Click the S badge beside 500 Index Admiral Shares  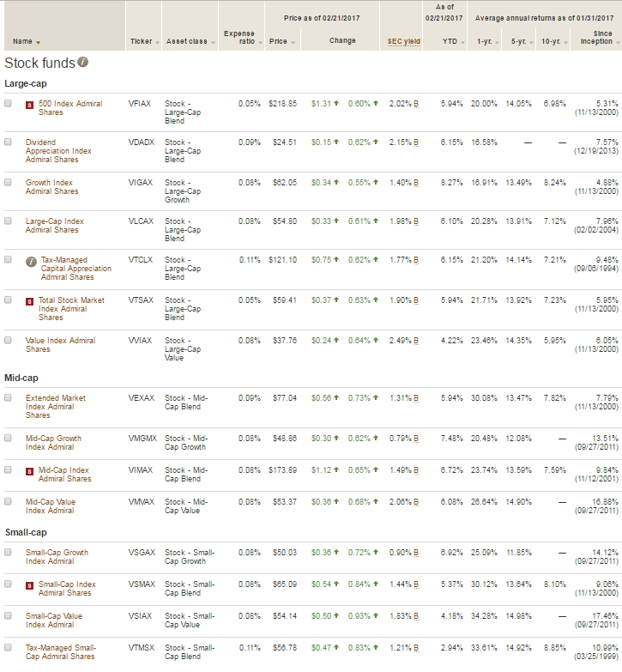[x=29, y=105]
